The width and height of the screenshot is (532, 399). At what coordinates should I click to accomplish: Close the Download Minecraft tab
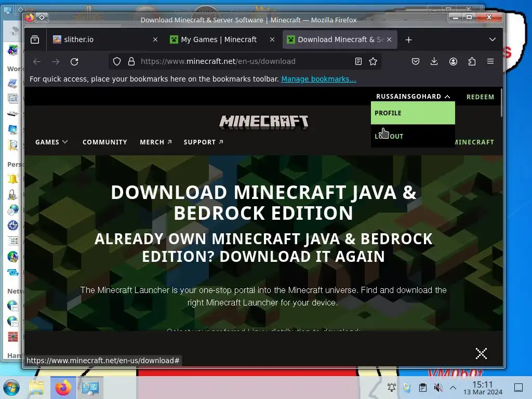(389, 39)
